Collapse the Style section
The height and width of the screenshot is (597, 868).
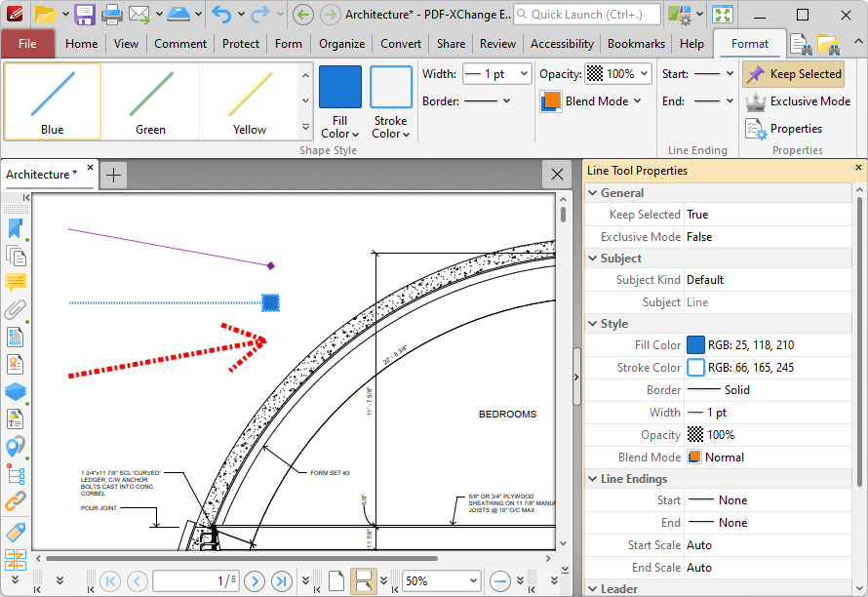593,324
